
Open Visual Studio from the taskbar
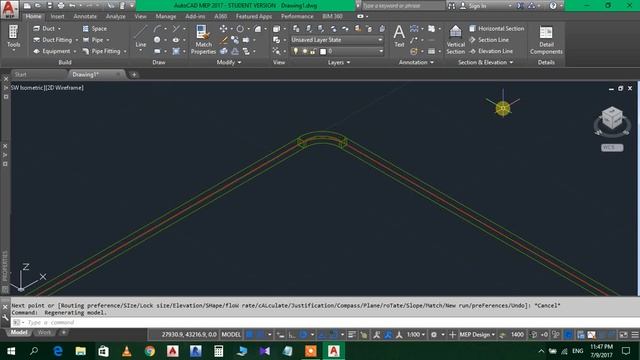(264, 351)
